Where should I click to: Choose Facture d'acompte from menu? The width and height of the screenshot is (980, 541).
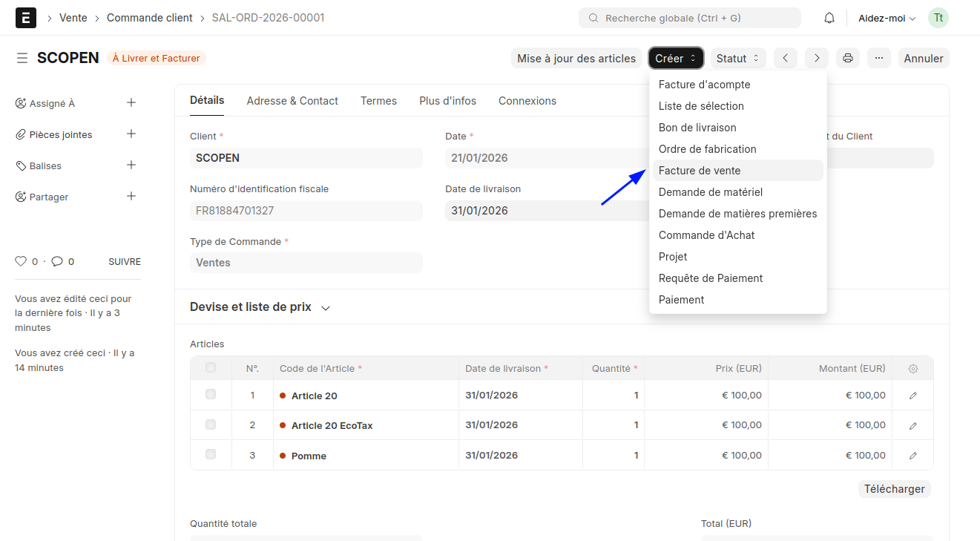click(738, 85)
